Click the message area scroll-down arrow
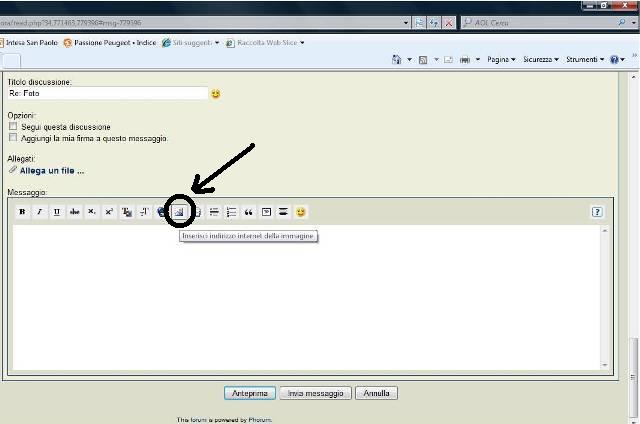Screen dimensions: 640x424 [x=605, y=365]
